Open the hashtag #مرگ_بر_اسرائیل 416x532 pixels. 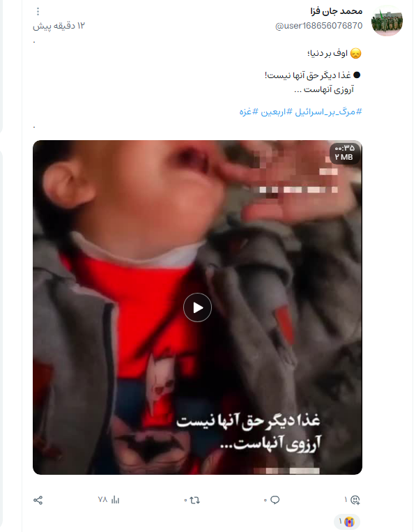(x=328, y=112)
